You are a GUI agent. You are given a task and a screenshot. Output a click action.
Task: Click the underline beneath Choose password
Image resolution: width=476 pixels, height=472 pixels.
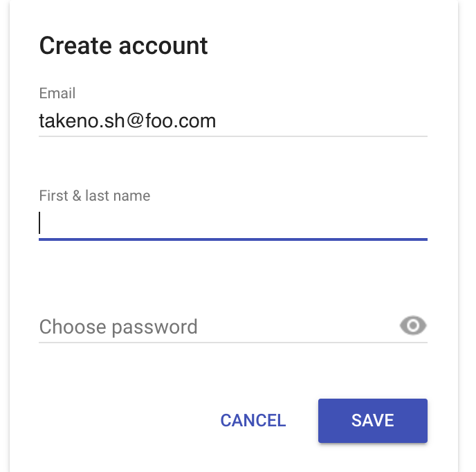(233, 343)
